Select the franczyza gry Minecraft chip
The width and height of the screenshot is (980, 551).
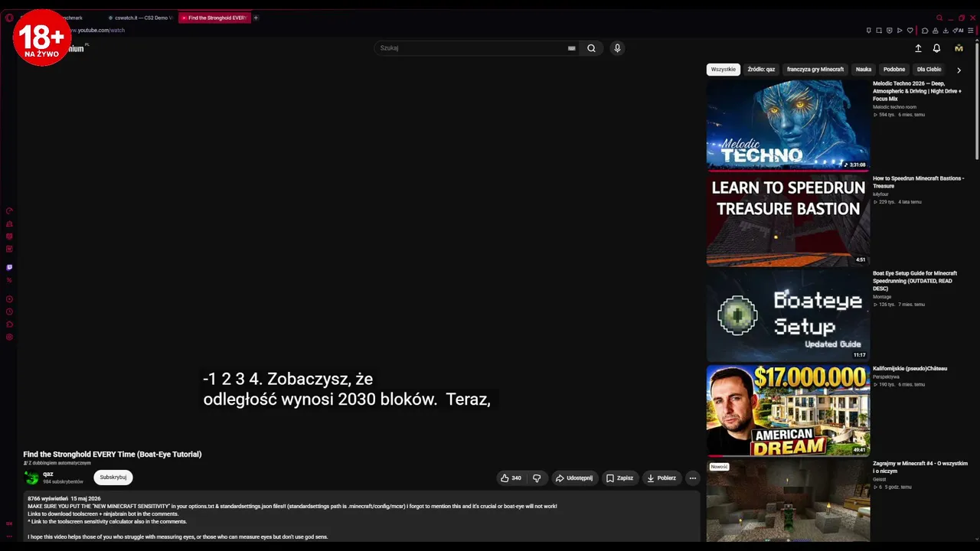(815, 70)
